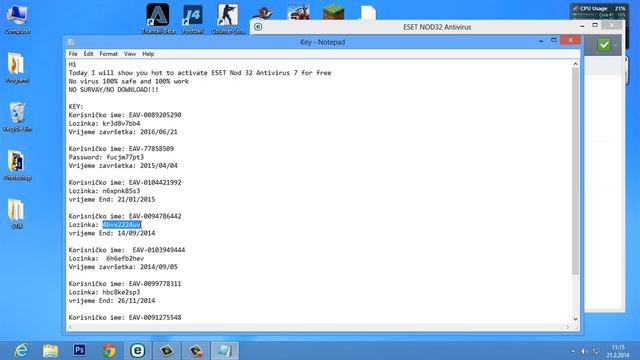The width and height of the screenshot is (640, 360).
Task: Open the File menu in Notepad
Action: pyautogui.click(x=73, y=54)
